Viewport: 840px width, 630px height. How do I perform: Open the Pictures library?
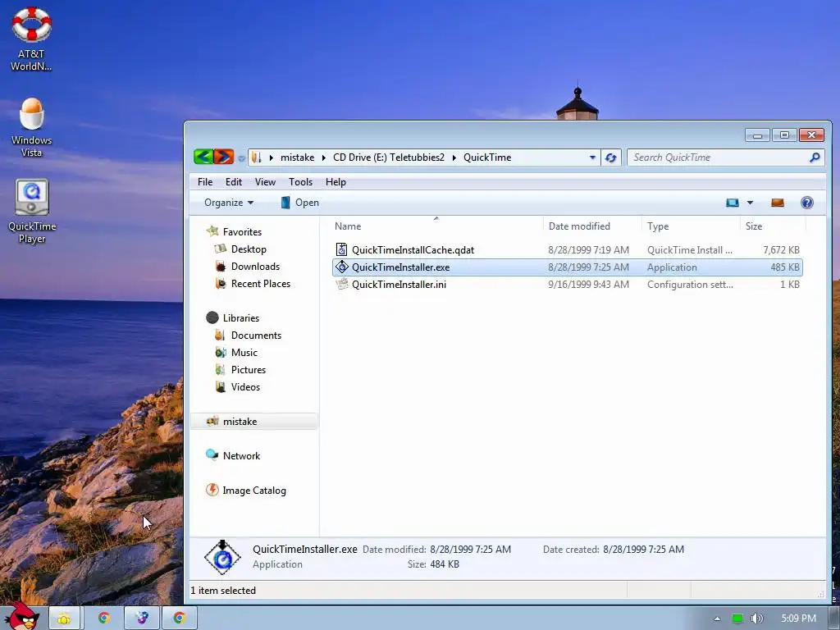[248, 370]
